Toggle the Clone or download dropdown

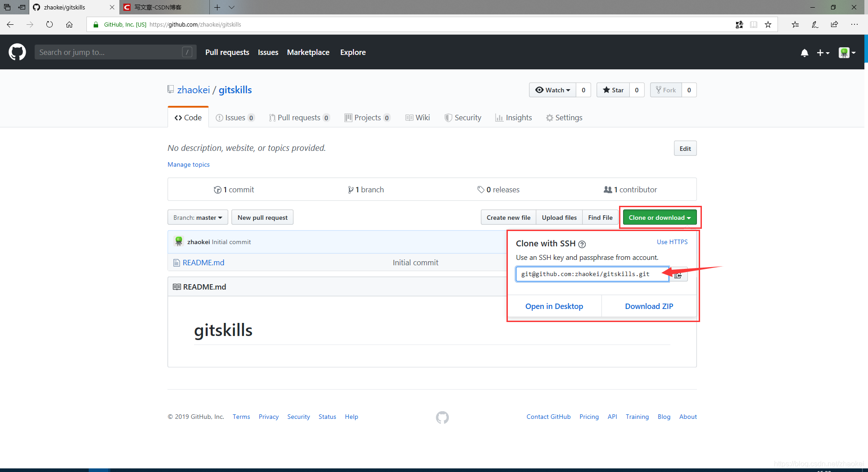[x=660, y=218]
